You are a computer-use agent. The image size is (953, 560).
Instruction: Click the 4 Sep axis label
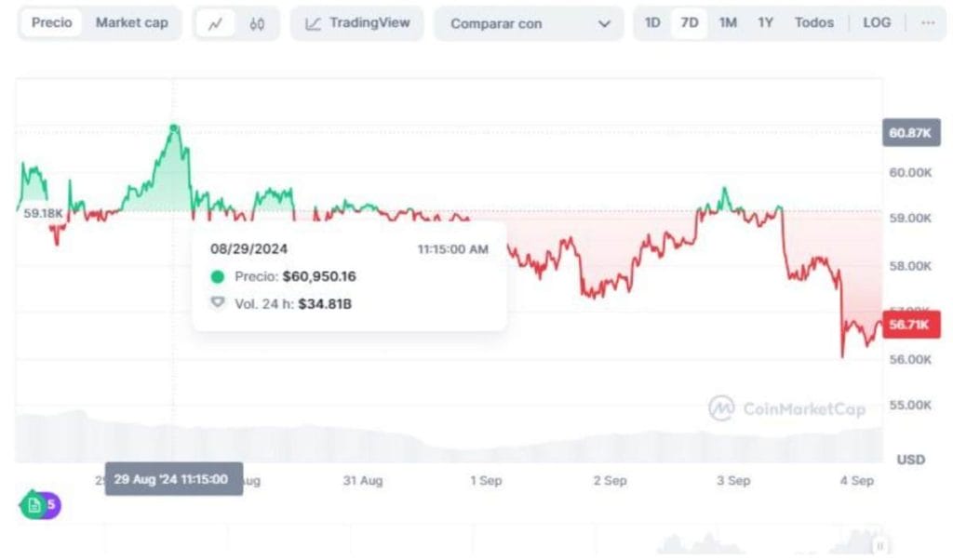point(857,480)
